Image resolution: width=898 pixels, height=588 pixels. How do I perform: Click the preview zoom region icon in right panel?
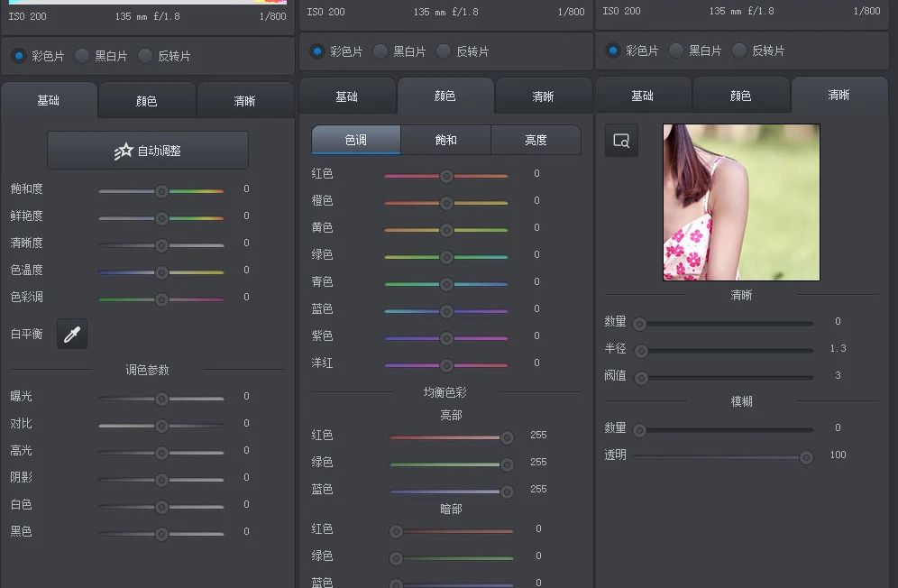click(x=621, y=141)
